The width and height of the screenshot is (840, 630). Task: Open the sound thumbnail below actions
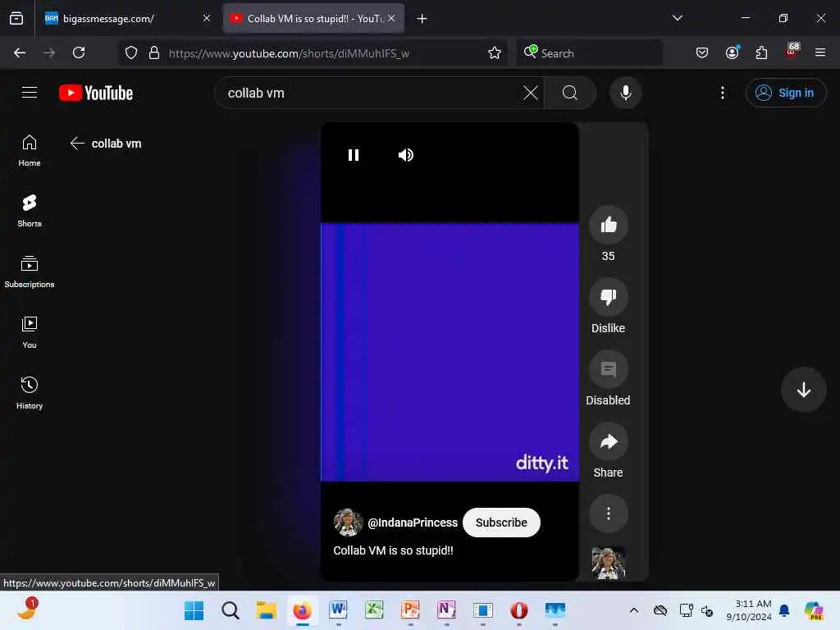pos(608,563)
